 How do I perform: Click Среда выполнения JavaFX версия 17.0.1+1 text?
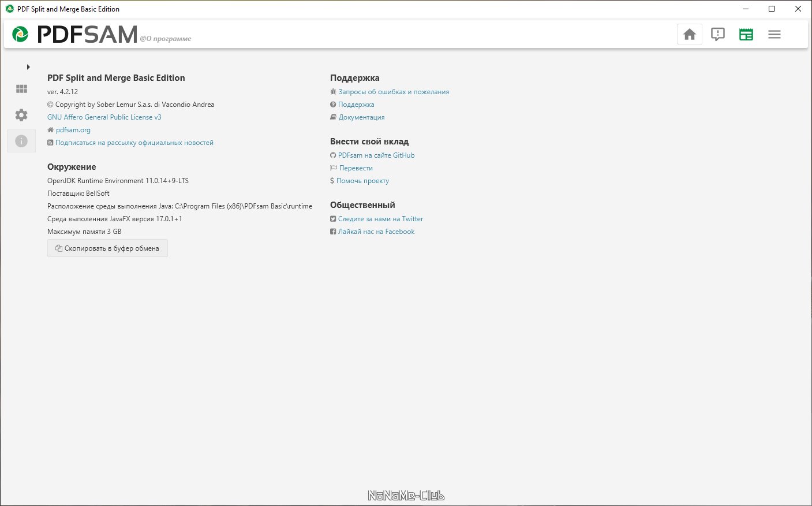(115, 219)
